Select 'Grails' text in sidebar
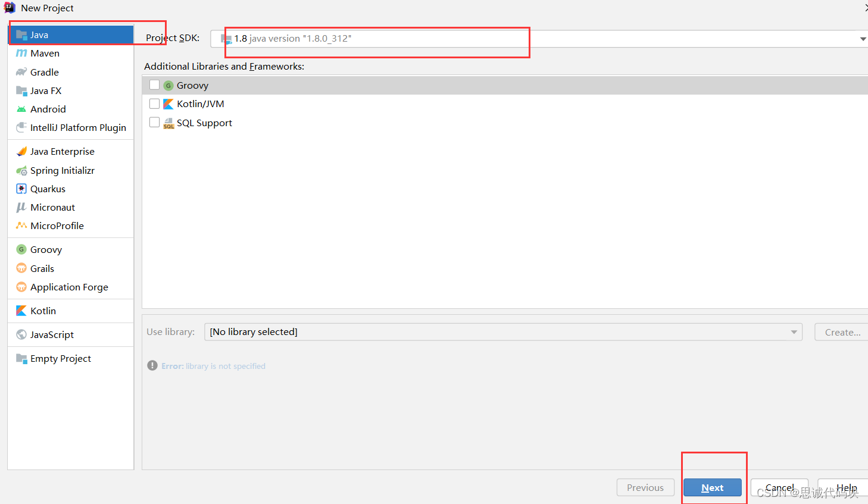Image resolution: width=868 pixels, height=504 pixels. 42,269
